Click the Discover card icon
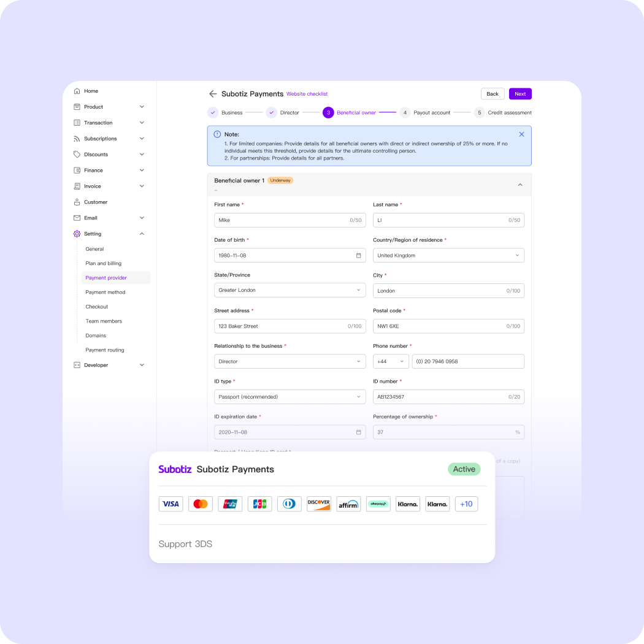644x644 pixels. [x=318, y=504]
